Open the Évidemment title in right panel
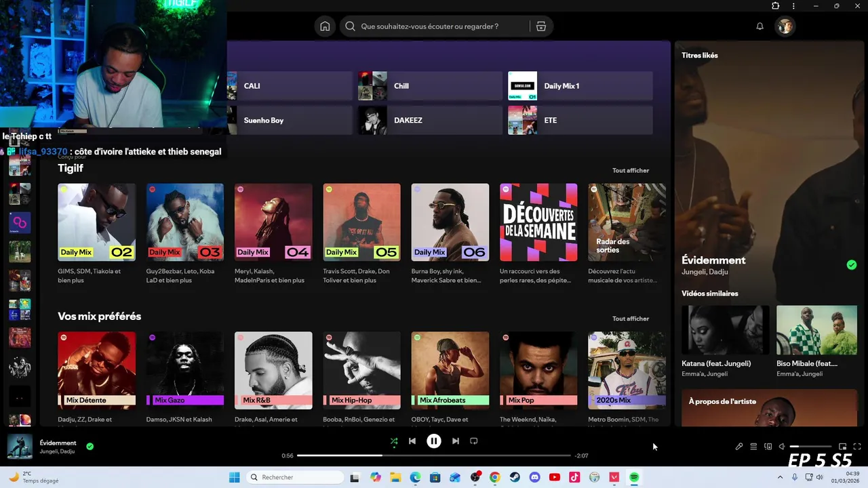Viewport: 868px width, 488px height. click(x=713, y=260)
